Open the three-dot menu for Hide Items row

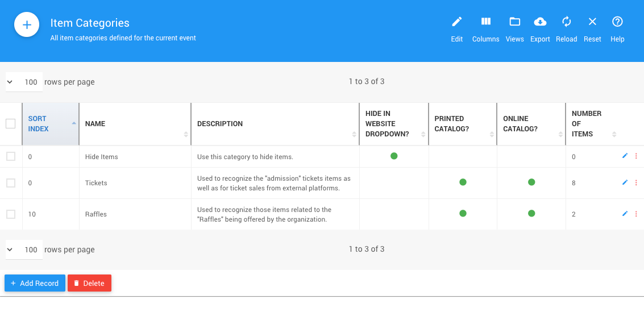point(636,156)
